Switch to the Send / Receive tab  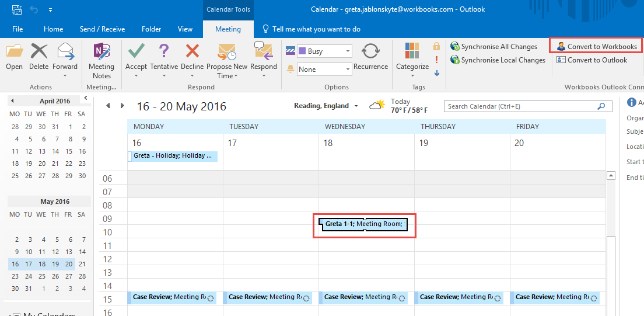coord(102,29)
